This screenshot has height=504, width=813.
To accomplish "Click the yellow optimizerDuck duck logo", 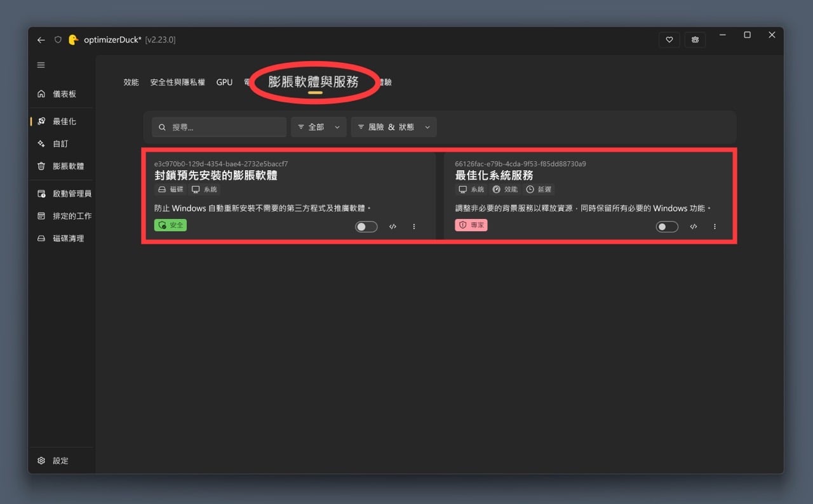I will (x=73, y=39).
